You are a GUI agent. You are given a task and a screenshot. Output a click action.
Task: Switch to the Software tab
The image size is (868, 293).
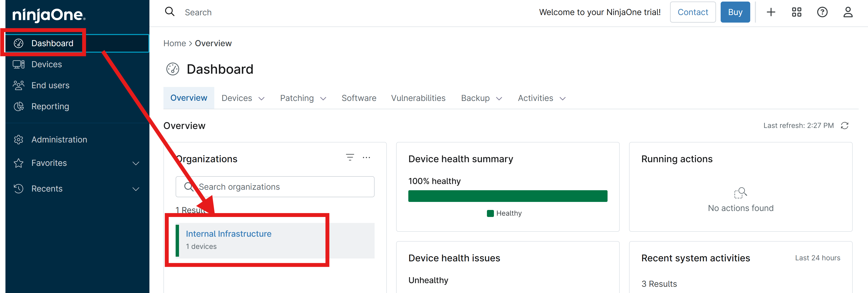pos(359,98)
